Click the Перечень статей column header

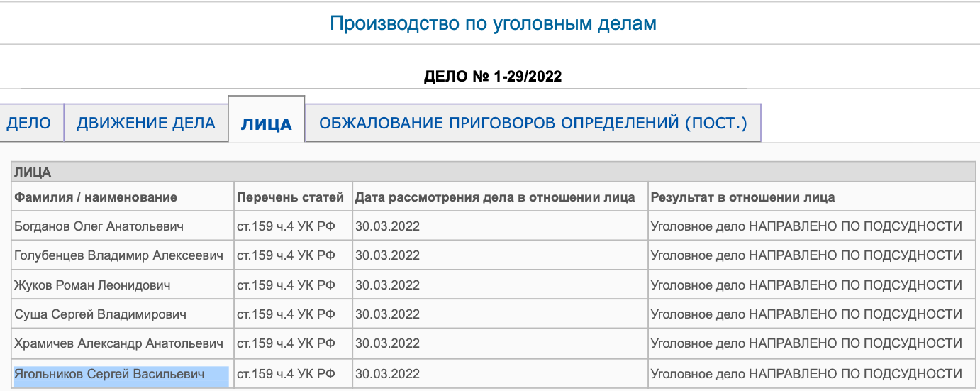291,197
